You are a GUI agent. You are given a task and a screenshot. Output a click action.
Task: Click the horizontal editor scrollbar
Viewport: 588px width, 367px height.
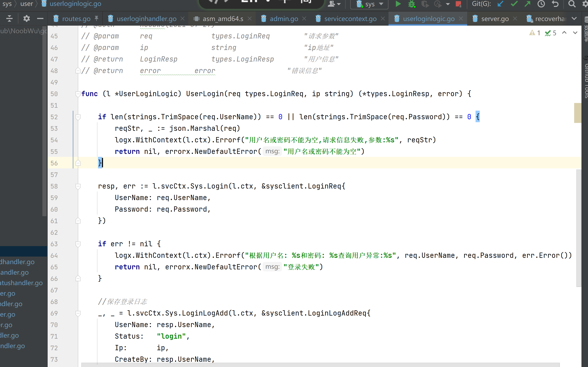(x=320, y=365)
